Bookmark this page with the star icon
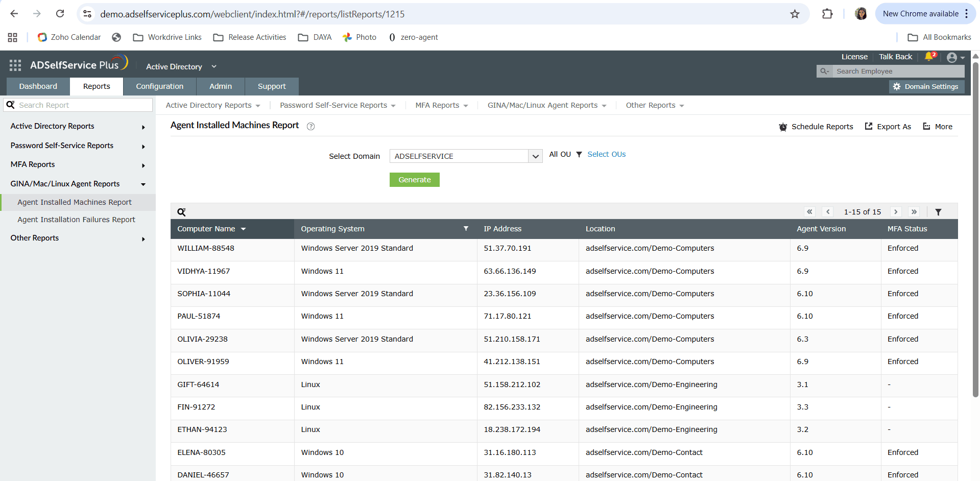Image resolution: width=980 pixels, height=481 pixels. (x=795, y=14)
